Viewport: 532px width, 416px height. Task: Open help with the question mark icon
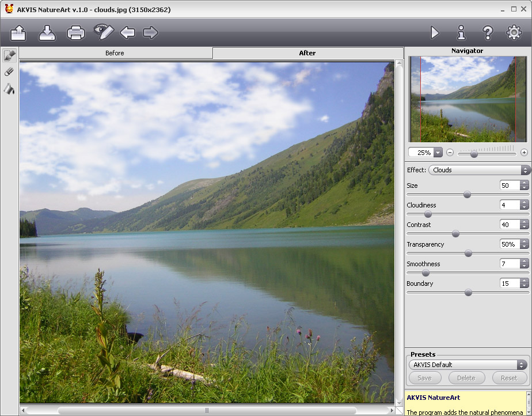(x=488, y=33)
